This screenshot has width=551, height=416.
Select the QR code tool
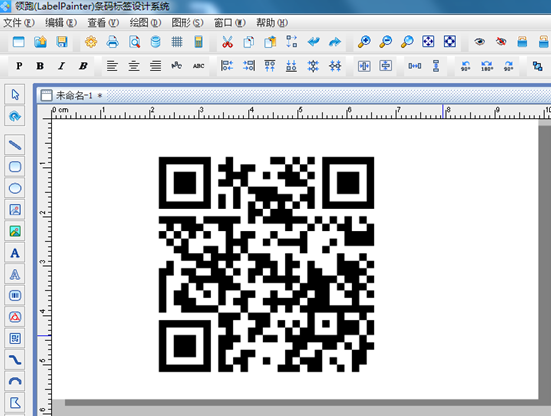[x=15, y=338]
